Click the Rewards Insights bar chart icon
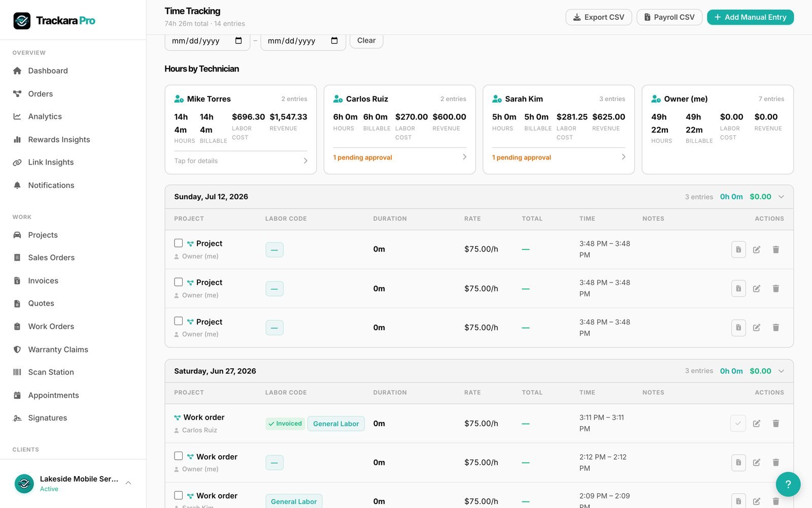This screenshot has width=812, height=508. pos(17,140)
